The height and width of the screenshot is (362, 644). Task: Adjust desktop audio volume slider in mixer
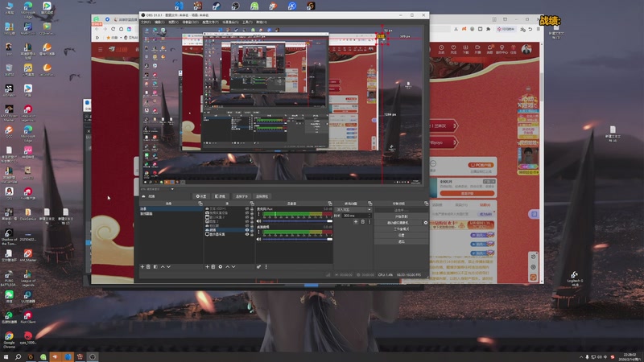297,239
